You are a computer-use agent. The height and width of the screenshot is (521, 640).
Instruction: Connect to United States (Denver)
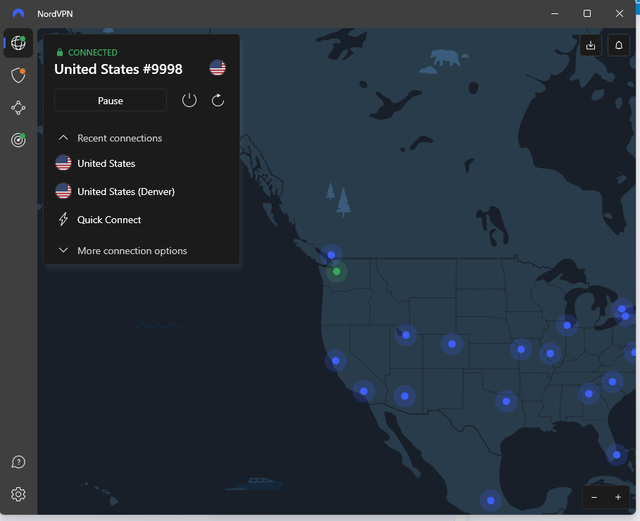[141, 191]
